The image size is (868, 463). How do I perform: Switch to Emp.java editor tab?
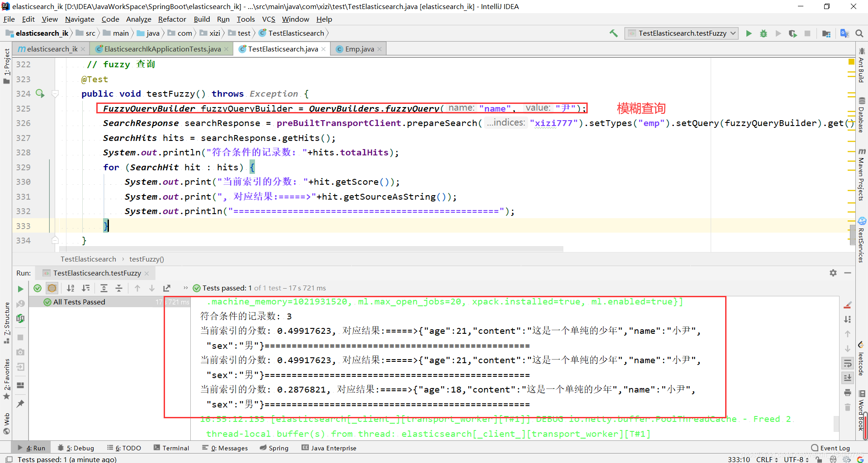[x=359, y=49]
